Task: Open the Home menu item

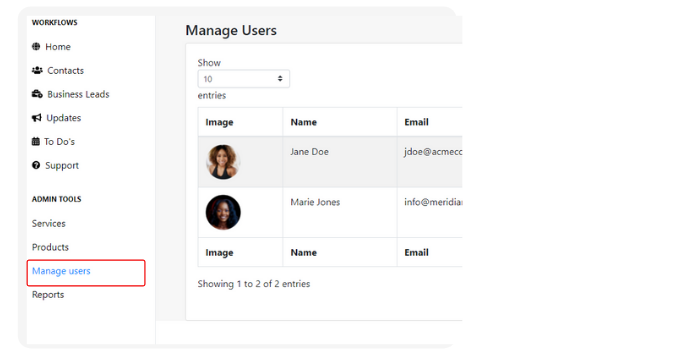Action: [58, 47]
